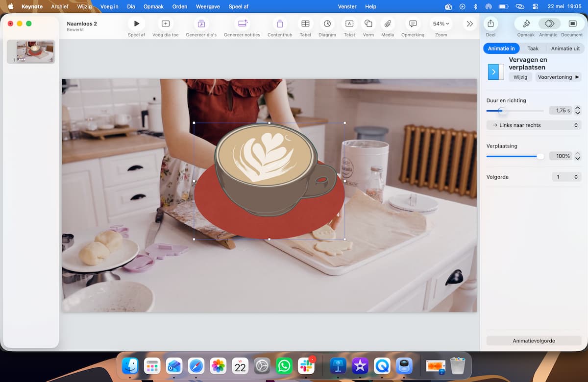Open Genereer dia's toolbar icon
The height and width of the screenshot is (382, 588).
[x=201, y=24]
